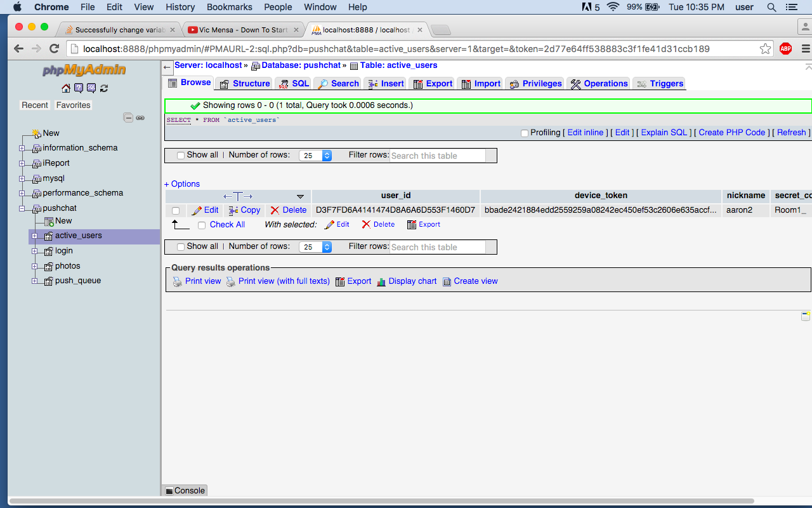Click the Spotlight search icon in menu bar
Viewport: 812px width, 508px height.
pyautogui.click(x=772, y=7)
